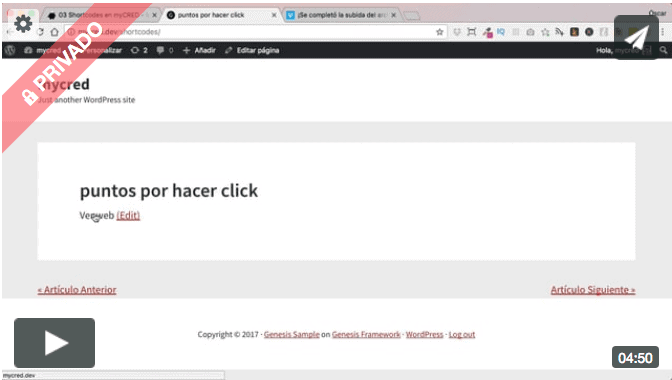Click the camera extension icon
The width and height of the screenshot is (672, 380).
530,32
